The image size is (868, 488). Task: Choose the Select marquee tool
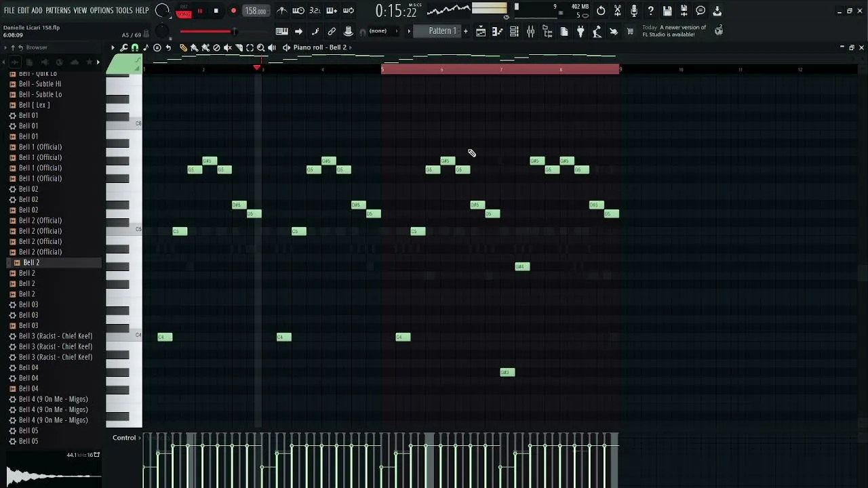[x=250, y=47]
